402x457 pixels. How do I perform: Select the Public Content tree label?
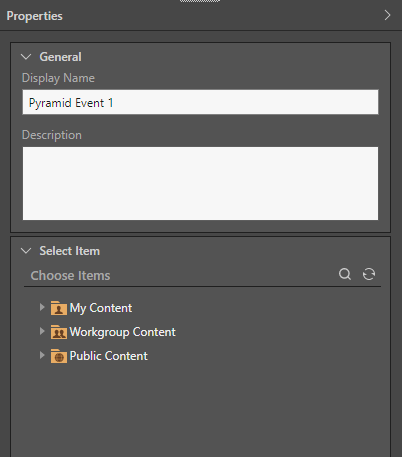tap(108, 356)
